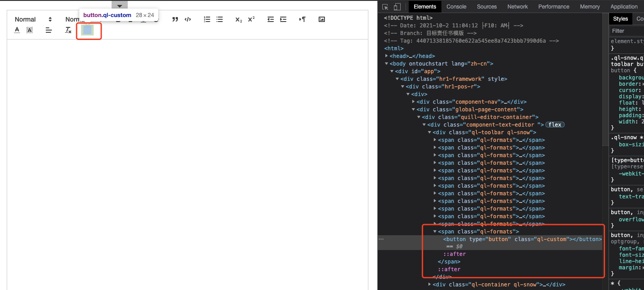The height and width of the screenshot is (290, 644).
Task: Click the margin: property in Styles pane
Action: (630, 268)
